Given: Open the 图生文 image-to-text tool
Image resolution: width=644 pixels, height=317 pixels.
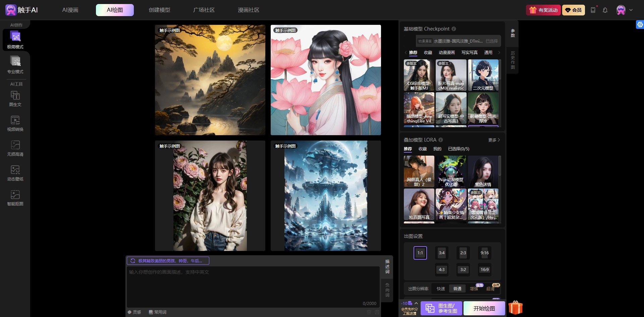Looking at the screenshot, I should pos(15,99).
